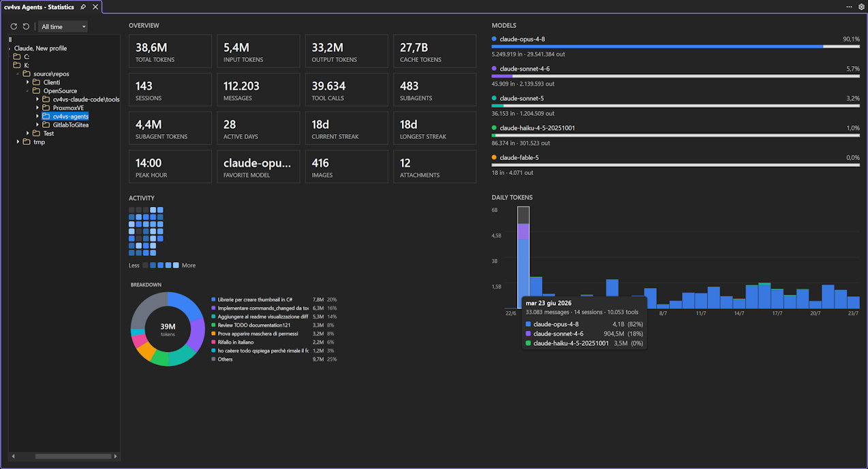Select the OpenSource folder label

[60, 91]
